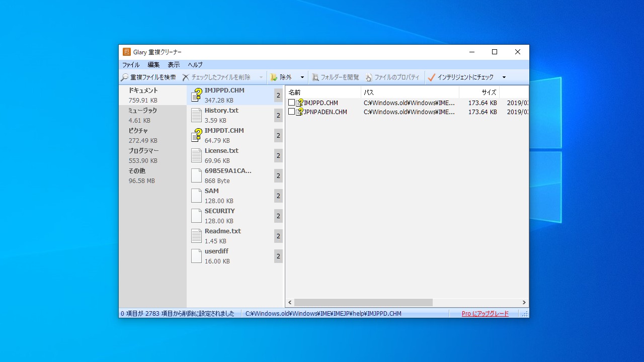
Task: Click the Glary app icon in title bar
Action: point(127,52)
